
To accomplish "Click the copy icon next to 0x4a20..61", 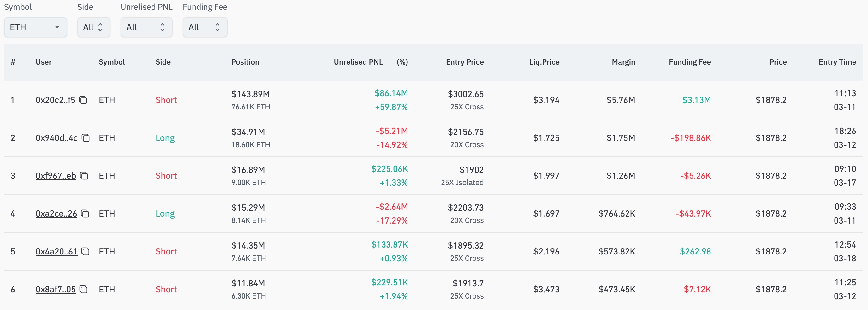I will point(86,251).
